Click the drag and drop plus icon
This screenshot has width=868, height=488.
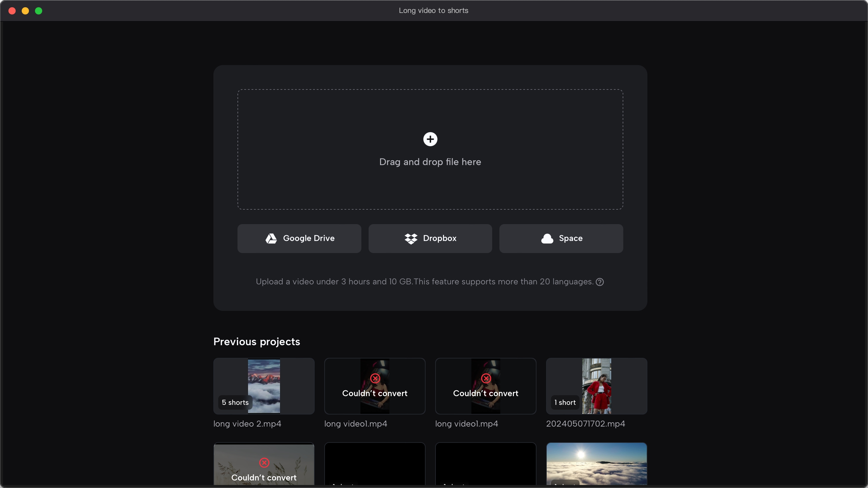pos(430,139)
